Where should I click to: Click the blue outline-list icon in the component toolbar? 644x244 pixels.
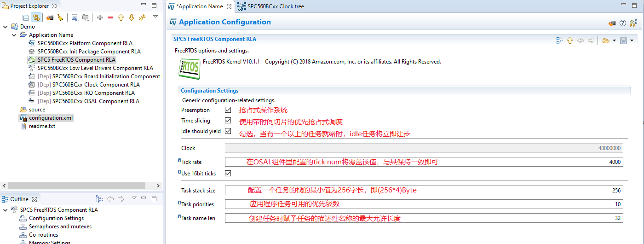[559, 41]
